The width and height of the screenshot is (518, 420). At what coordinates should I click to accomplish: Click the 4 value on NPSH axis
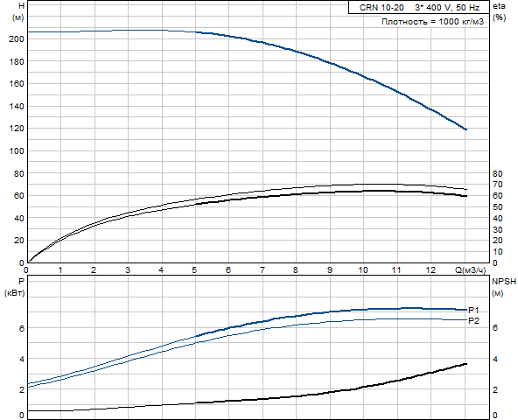click(495, 359)
